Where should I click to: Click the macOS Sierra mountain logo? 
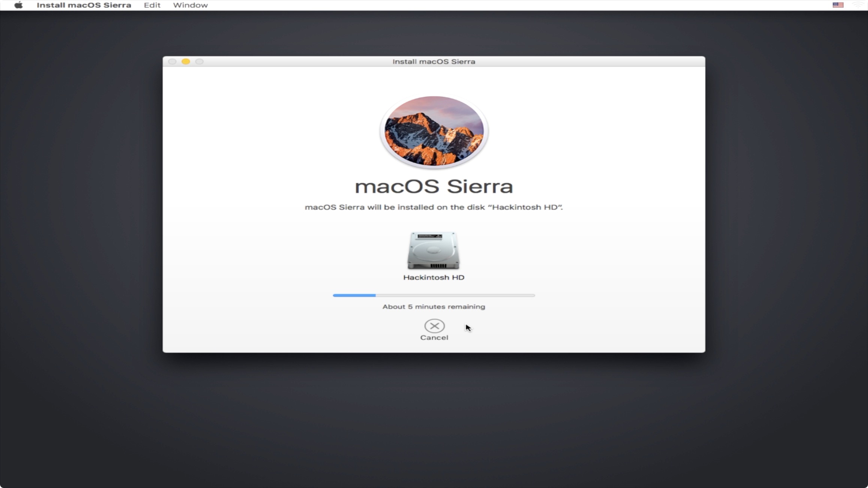[434, 131]
